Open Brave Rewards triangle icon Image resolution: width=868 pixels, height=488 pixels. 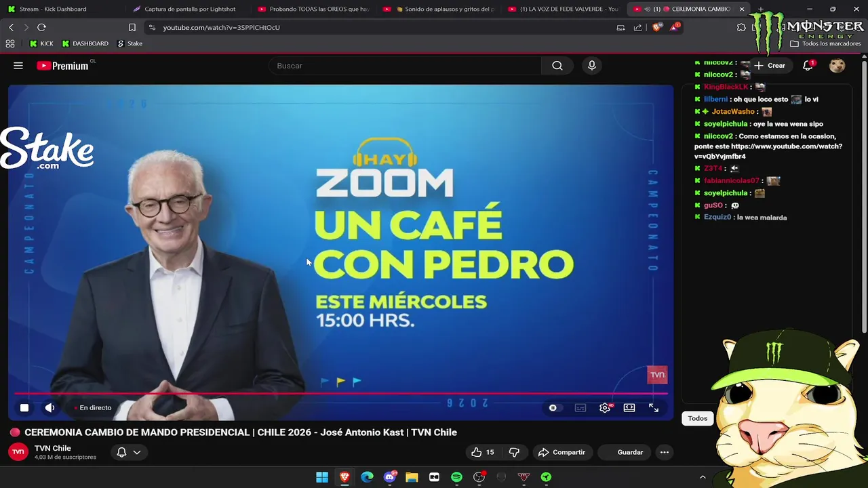click(x=674, y=27)
